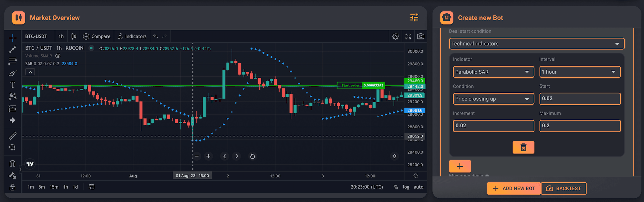Open the 1 hour interval dropdown
Image resolution: width=644 pixels, height=202 pixels.
580,72
